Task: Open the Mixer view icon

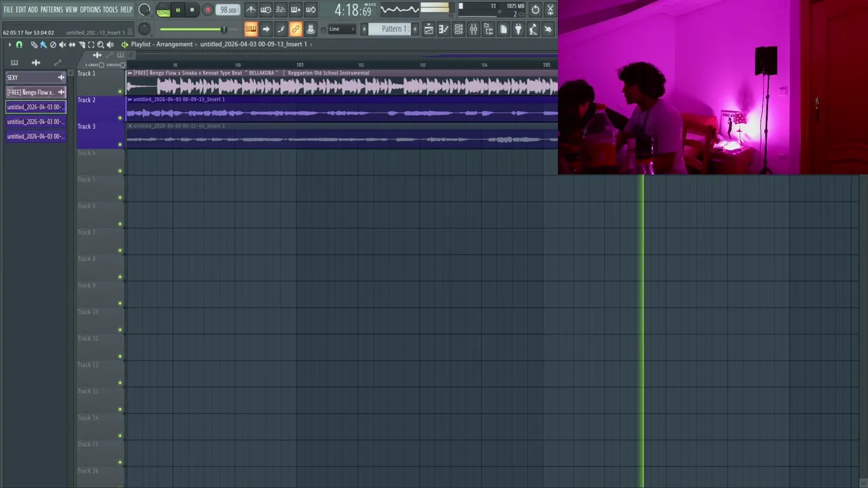Action: click(474, 29)
